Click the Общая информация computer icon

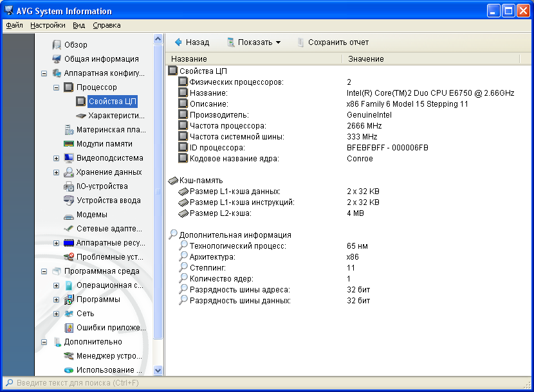(57, 59)
